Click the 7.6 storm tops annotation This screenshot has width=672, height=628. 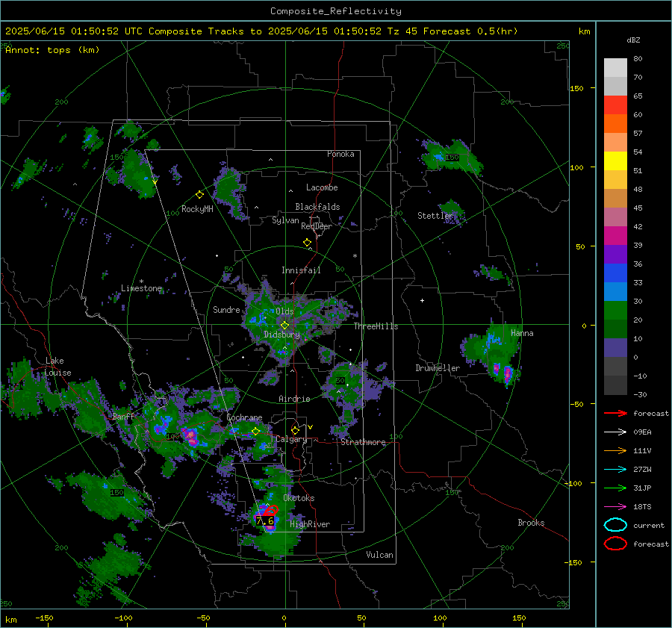click(x=265, y=521)
